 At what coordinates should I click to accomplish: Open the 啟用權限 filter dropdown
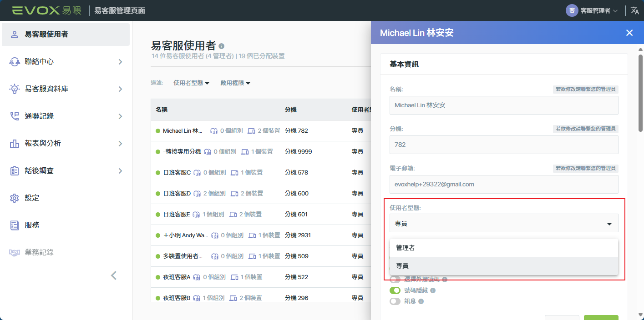235,83
